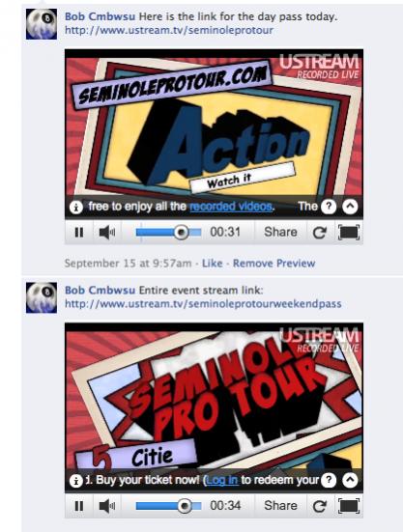The height and width of the screenshot is (532, 403).
Task: Enter fullscreen on the first video player
Action: 349,233
